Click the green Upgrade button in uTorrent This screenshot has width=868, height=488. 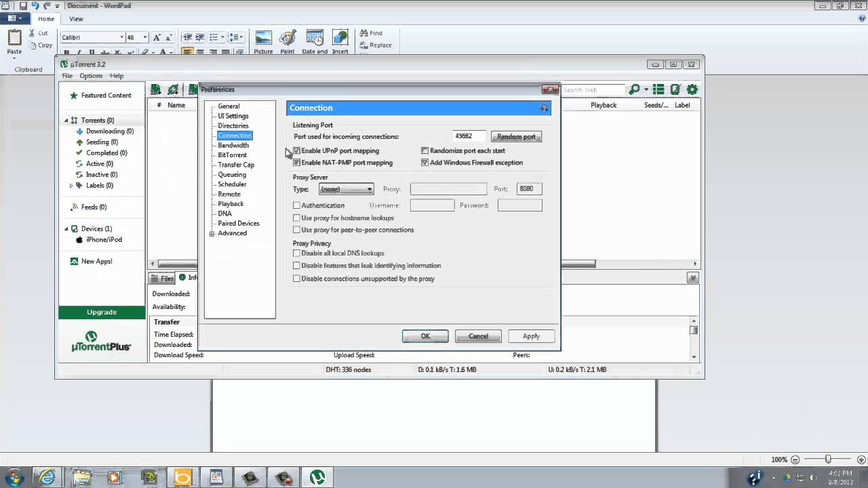pyautogui.click(x=102, y=312)
